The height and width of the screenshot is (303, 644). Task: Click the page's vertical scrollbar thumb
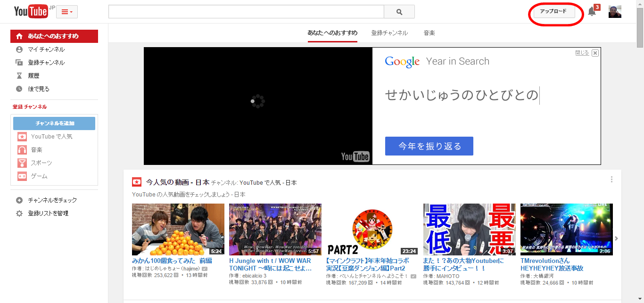[x=640, y=27]
